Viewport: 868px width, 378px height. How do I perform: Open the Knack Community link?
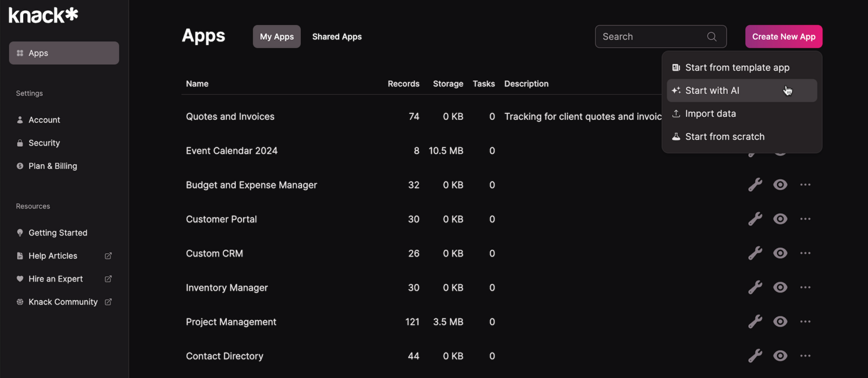63,301
